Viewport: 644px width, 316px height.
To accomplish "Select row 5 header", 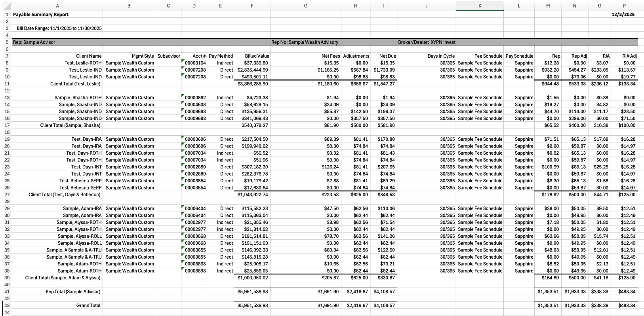I will pyautogui.click(x=6, y=42).
